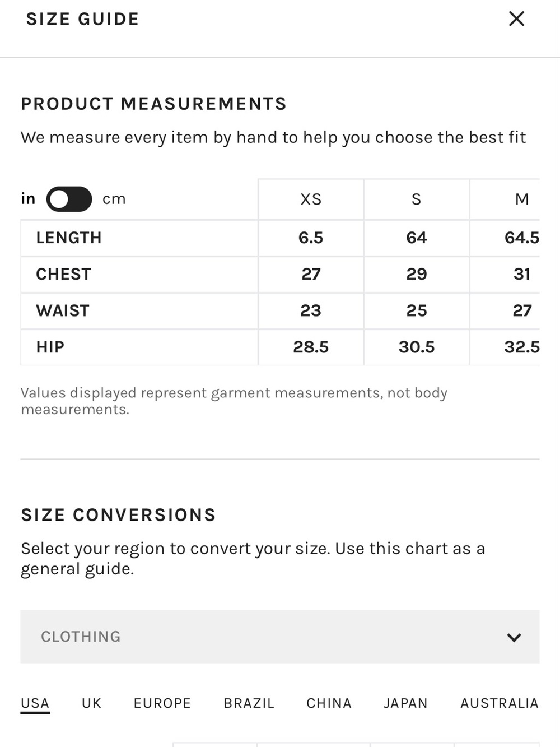The width and height of the screenshot is (560, 747).
Task: Click the XS size column header
Action: click(311, 199)
